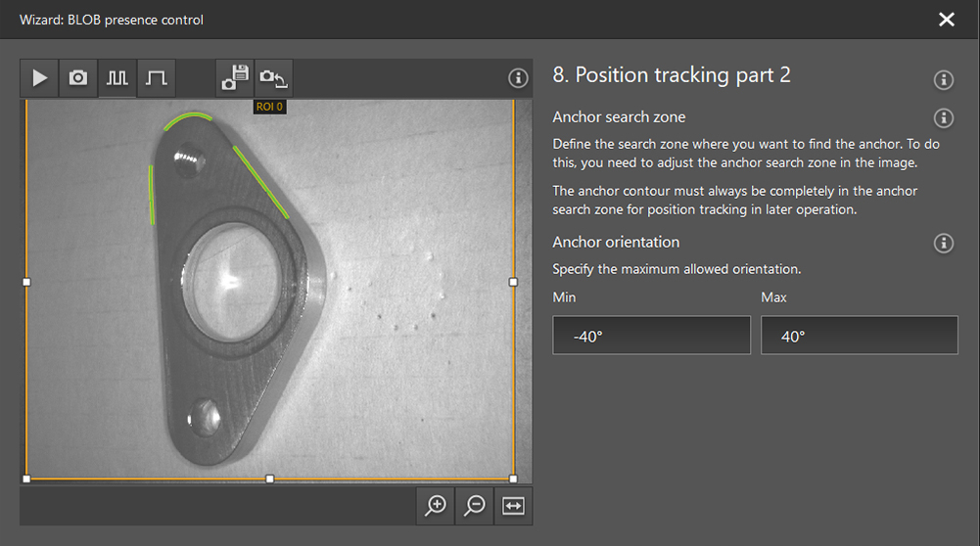Open image toolbar info icon
The image size is (980, 546).
pos(518,78)
